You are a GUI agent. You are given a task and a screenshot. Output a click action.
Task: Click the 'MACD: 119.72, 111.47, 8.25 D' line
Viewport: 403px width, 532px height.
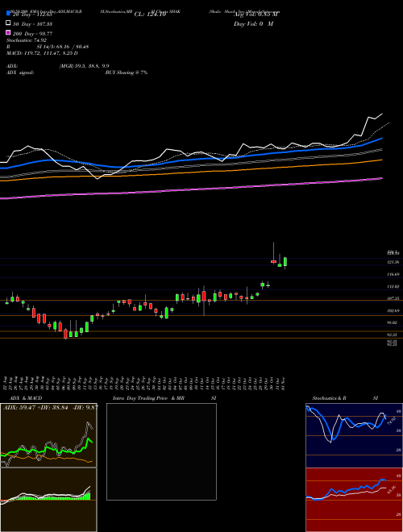[42, 53]
